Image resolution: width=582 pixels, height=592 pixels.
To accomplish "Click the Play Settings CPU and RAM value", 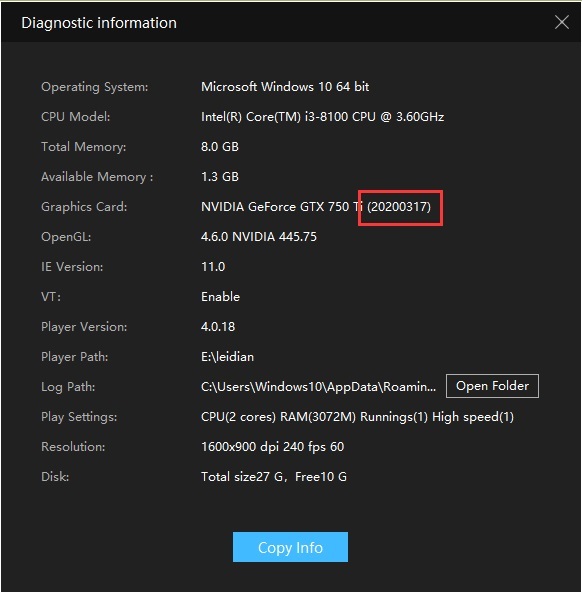I will [357, 417].
